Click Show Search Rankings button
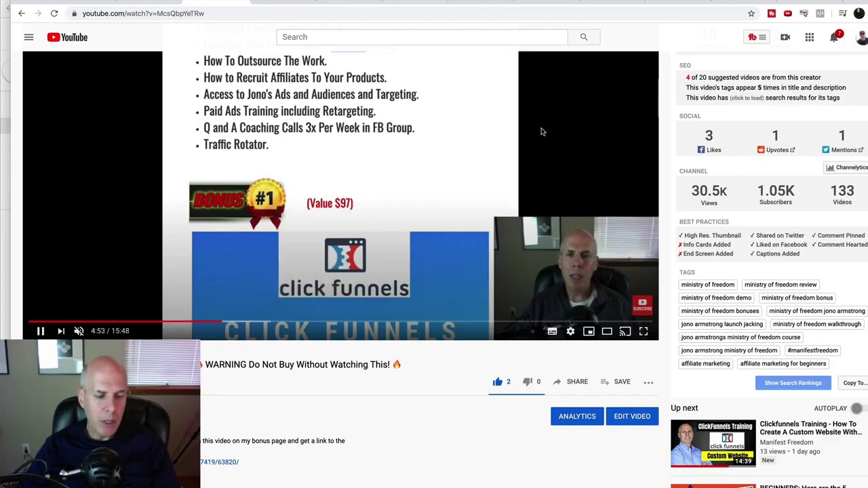The image size is (868, 488). pyautogui.click(x=793, y=383)
